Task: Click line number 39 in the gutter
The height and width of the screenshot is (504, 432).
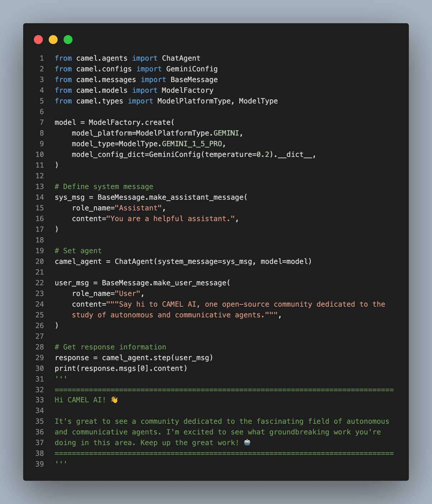Action: 40,464
